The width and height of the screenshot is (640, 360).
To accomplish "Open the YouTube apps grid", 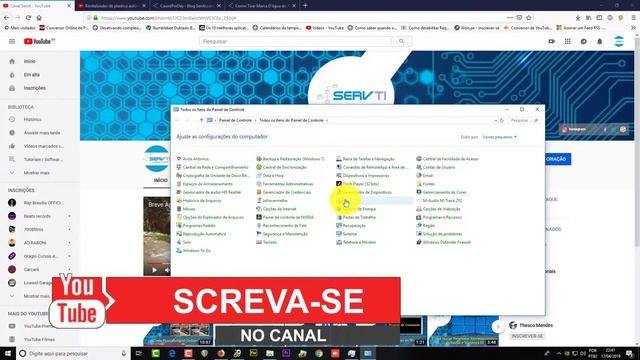I will (567, 41).
